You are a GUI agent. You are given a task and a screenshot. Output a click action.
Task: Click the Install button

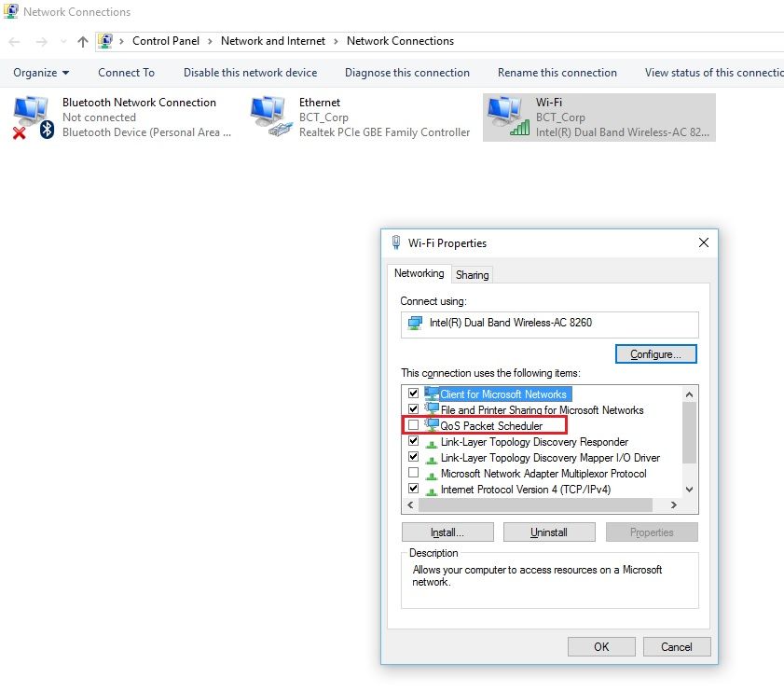tap(447, 532)
